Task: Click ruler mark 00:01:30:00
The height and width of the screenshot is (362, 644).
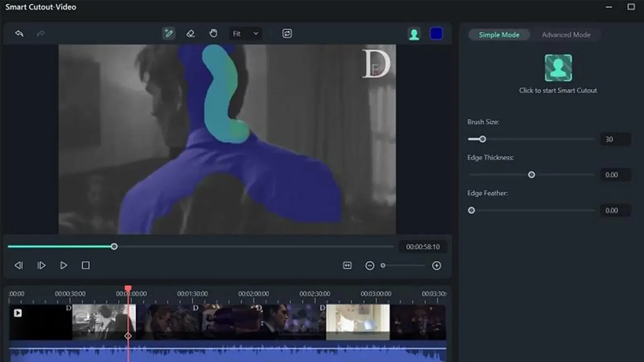Action: 192,294
